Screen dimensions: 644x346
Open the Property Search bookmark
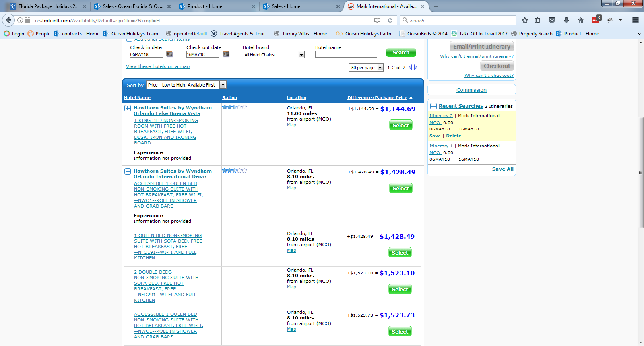(x=532, y=34)
